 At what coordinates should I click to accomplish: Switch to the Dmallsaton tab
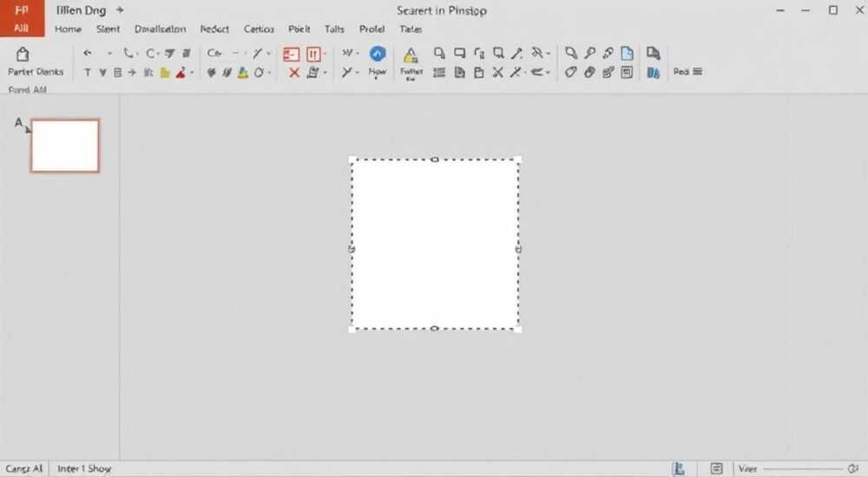tap(161, 29)
